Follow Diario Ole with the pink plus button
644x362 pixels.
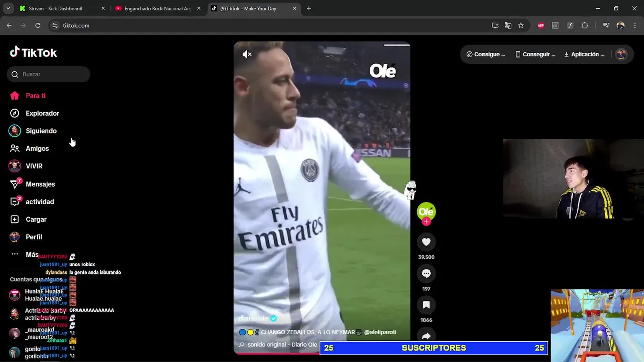click(x=426, y=222)
